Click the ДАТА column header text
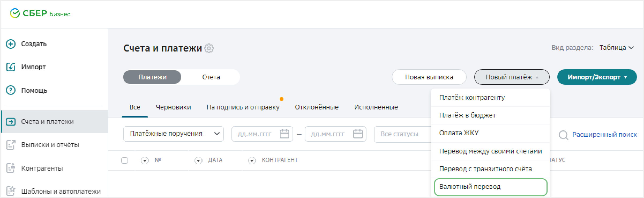Screen dimensions: 644x198 click(x=215, y=160)
